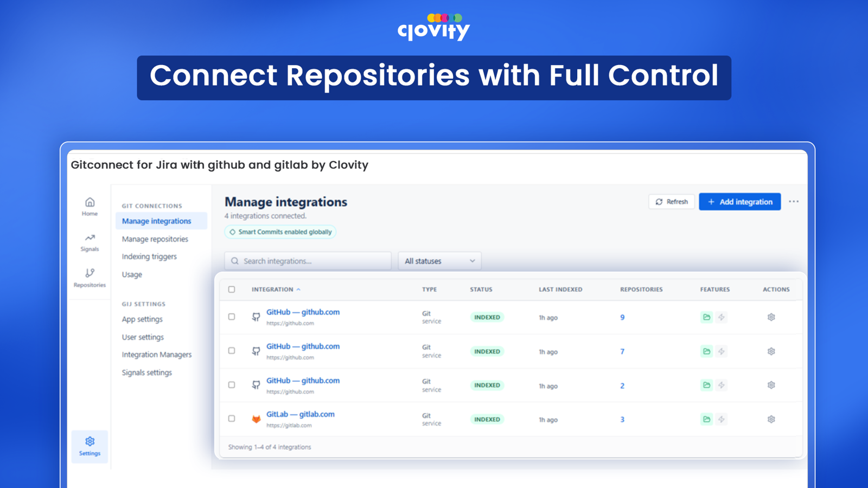Image resolution: width=868 pixels, height=488 pixels.
Task: Click the GitLab fox icon
Action: [x=256, y=419]
